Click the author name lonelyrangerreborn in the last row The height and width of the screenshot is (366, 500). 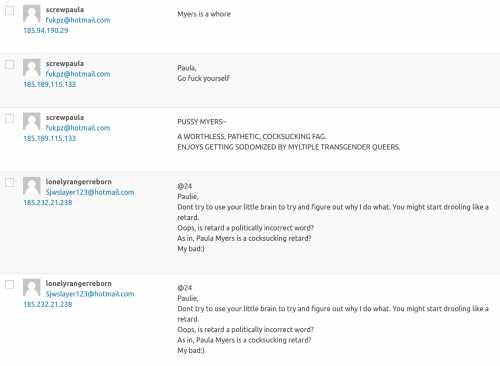(x=79, y=283)
